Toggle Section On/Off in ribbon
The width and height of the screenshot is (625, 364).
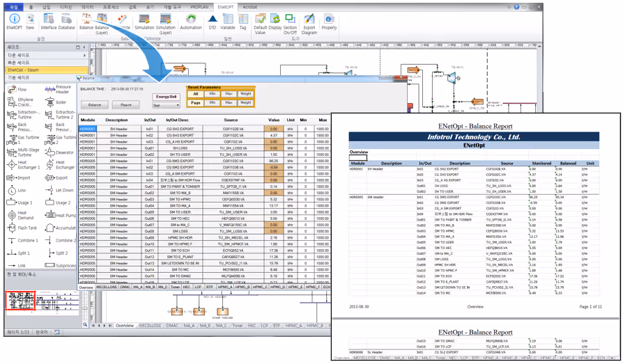pos(290,24)
